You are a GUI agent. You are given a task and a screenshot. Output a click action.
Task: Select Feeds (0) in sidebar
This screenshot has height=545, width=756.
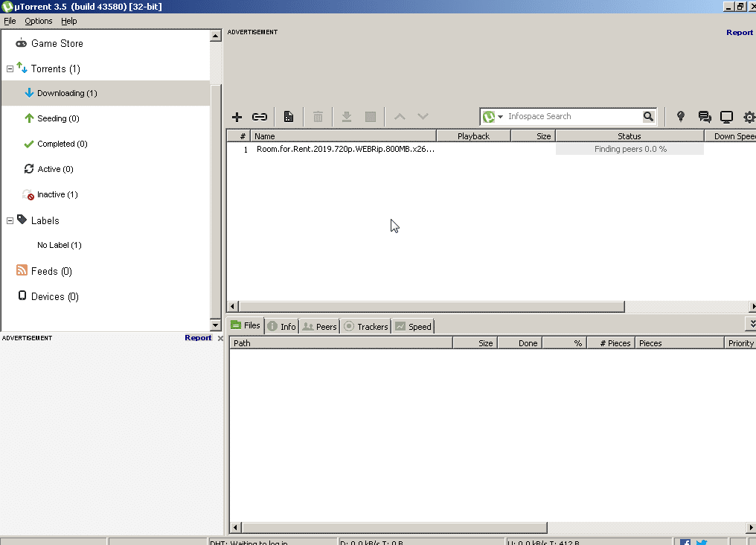(44, 271)
